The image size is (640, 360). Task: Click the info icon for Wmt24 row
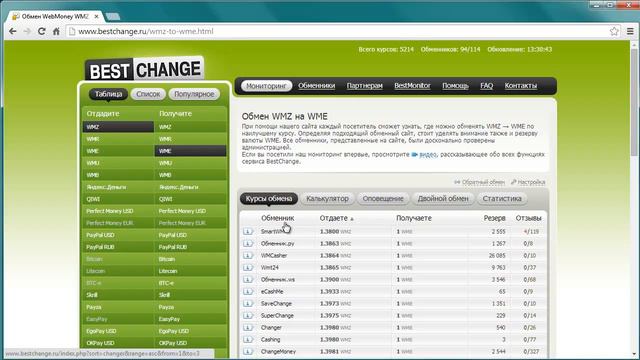pos(248,267)
